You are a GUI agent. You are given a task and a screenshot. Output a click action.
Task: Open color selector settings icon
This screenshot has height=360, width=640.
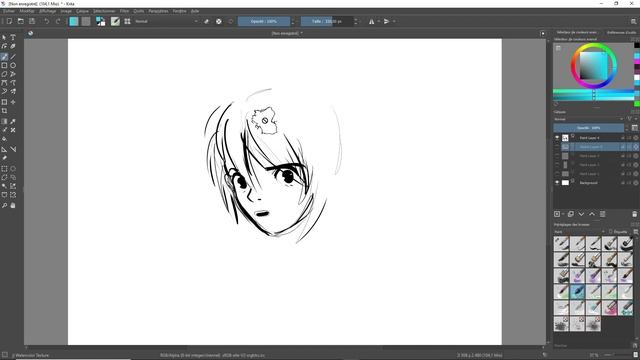click(558, 48)
